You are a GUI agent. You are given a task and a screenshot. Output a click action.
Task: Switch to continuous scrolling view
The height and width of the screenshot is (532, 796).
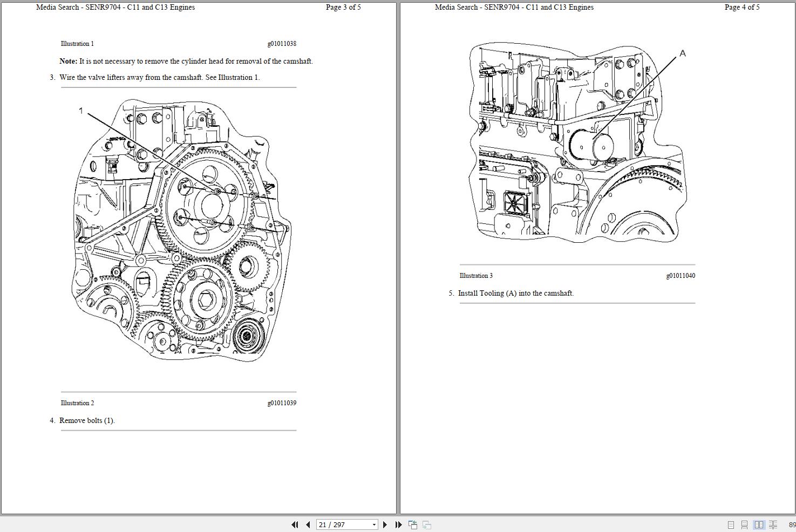745,524
